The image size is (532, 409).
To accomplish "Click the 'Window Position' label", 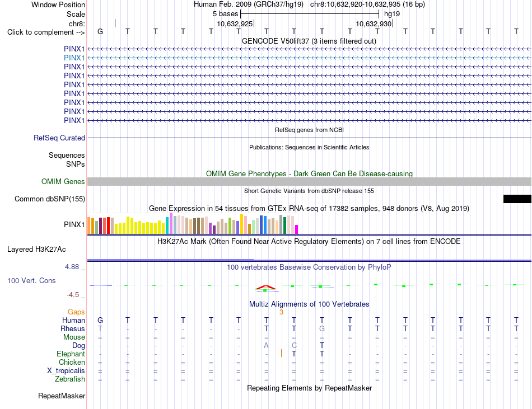I will pyautogui.click(x=58, y=4).
